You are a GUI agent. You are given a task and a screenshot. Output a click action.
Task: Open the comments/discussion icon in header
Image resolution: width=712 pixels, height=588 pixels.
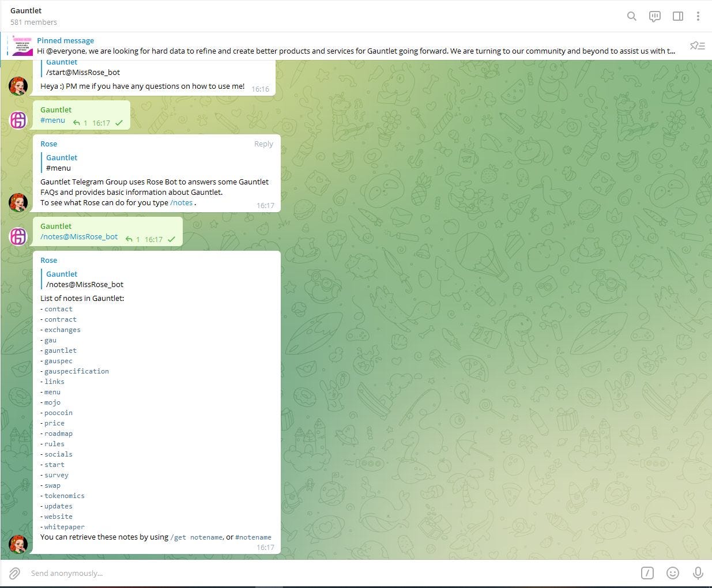tap(655, 16)
